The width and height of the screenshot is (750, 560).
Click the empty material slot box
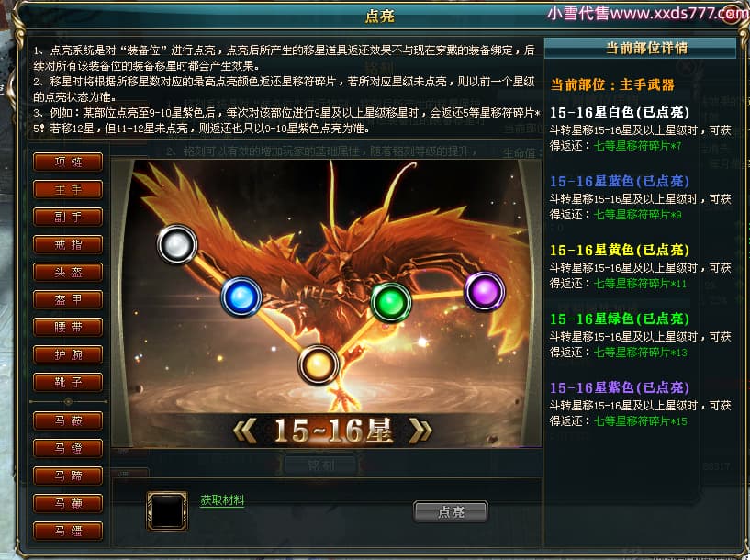(x=167, y=511)
